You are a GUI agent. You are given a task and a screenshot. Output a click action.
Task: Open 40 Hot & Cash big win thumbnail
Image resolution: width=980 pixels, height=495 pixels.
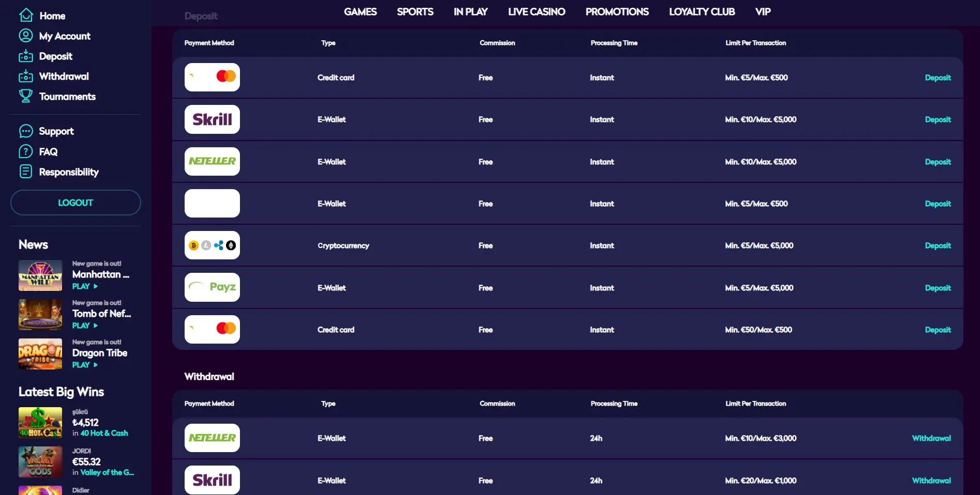[40, 423]
